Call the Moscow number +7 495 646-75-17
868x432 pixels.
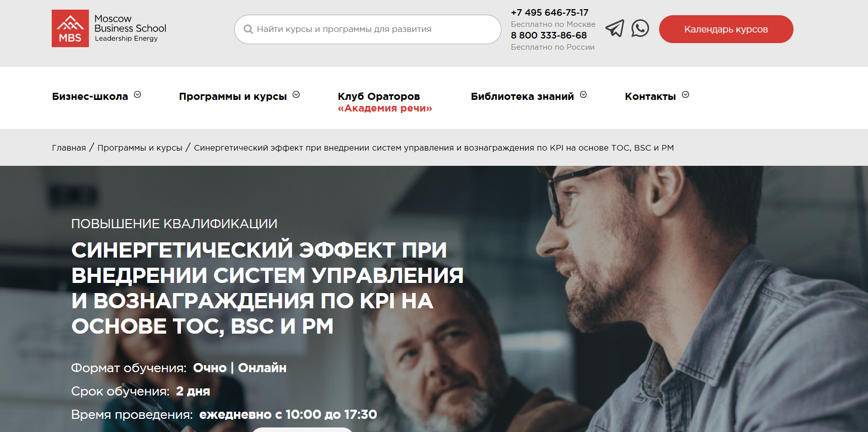click(x=550, y=13)
